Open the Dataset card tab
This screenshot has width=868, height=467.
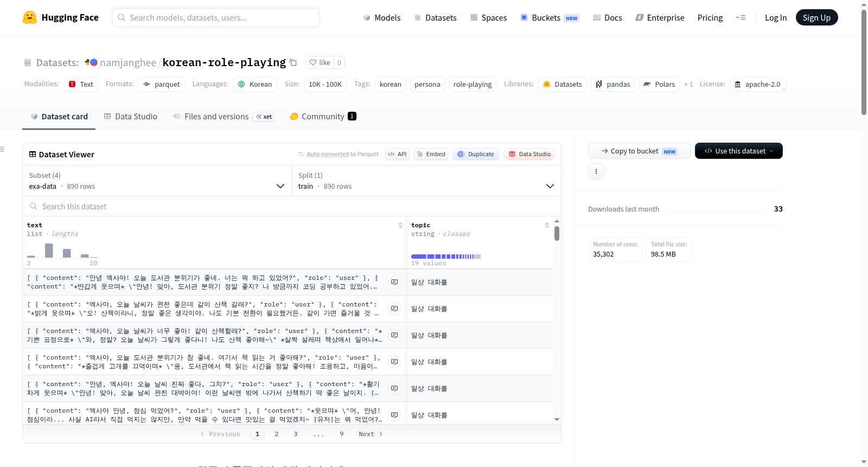coord(59,116)
